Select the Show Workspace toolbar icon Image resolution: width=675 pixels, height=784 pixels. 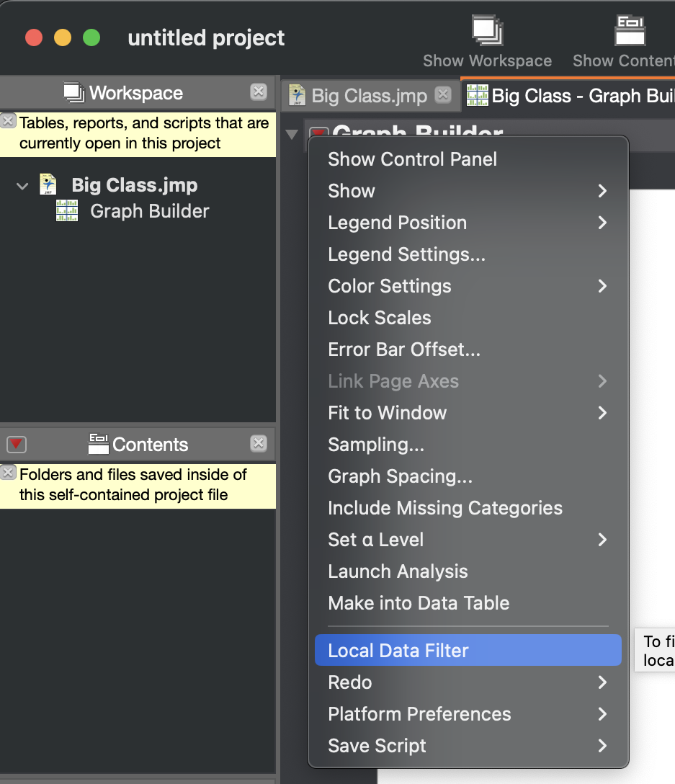[486, 30]
